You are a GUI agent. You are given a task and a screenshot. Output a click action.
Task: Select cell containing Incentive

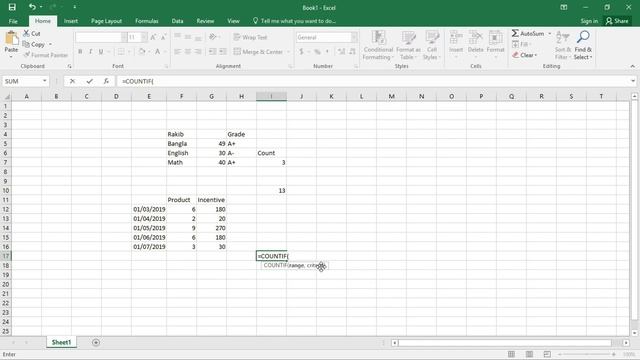(211, 200)
